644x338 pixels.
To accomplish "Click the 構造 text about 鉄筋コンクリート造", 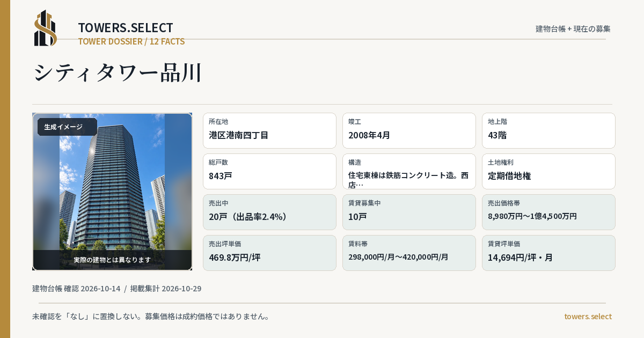I will (408, 180).
